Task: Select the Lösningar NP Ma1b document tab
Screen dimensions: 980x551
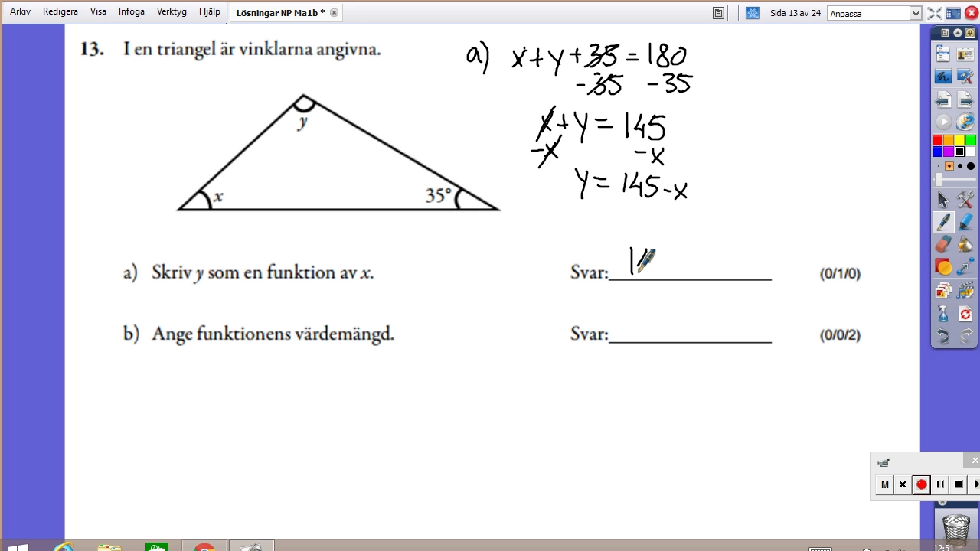Action: tap(280, 13)
